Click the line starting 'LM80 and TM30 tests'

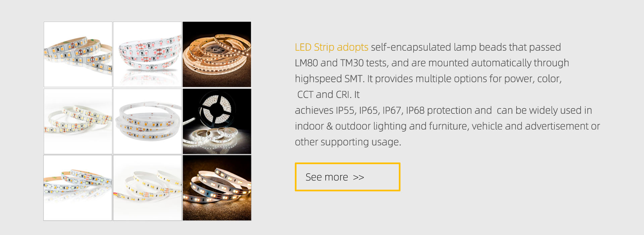[x=432, y=63]
